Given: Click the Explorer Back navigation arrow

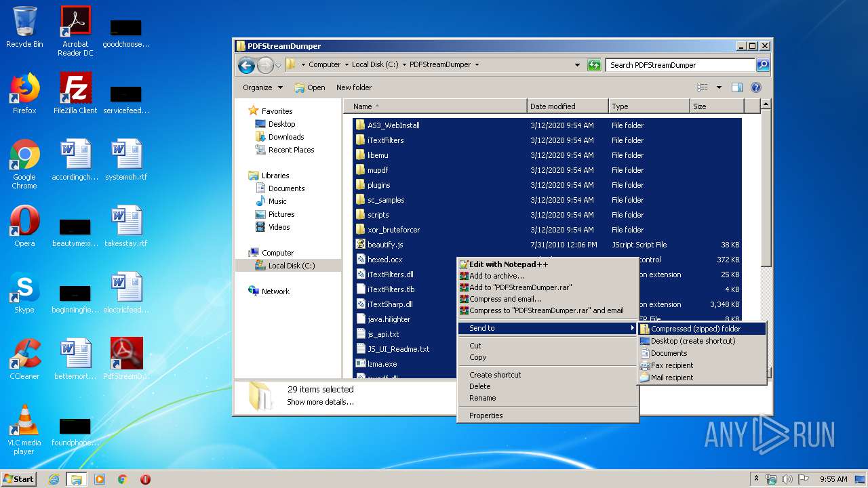Looking at the screenshot, I should 246,65.
